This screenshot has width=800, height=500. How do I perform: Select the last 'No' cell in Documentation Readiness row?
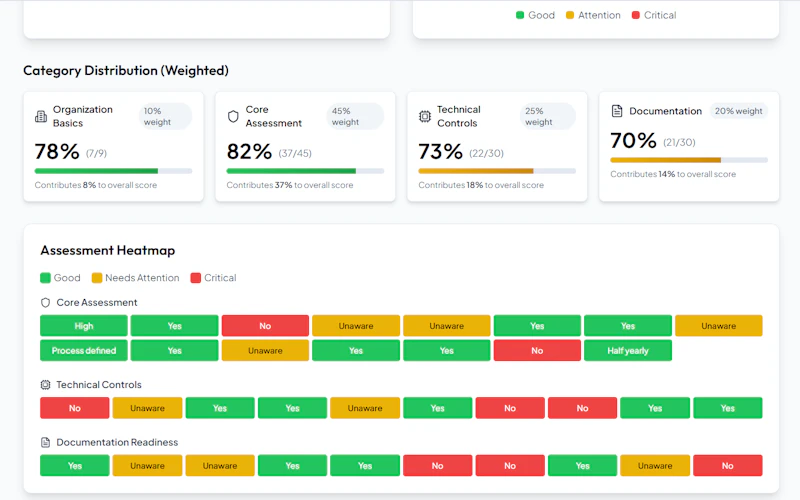pyautogui.click(x=728, y=465)
